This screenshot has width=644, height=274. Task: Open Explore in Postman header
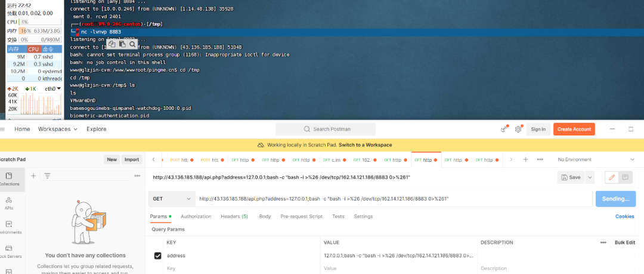point(97,129)
